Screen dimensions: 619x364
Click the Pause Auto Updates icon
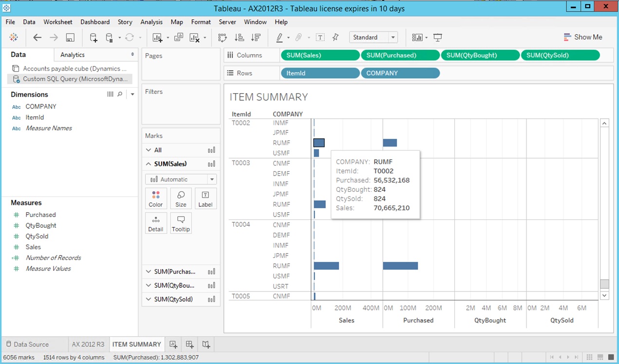click(x=110, y=37)
